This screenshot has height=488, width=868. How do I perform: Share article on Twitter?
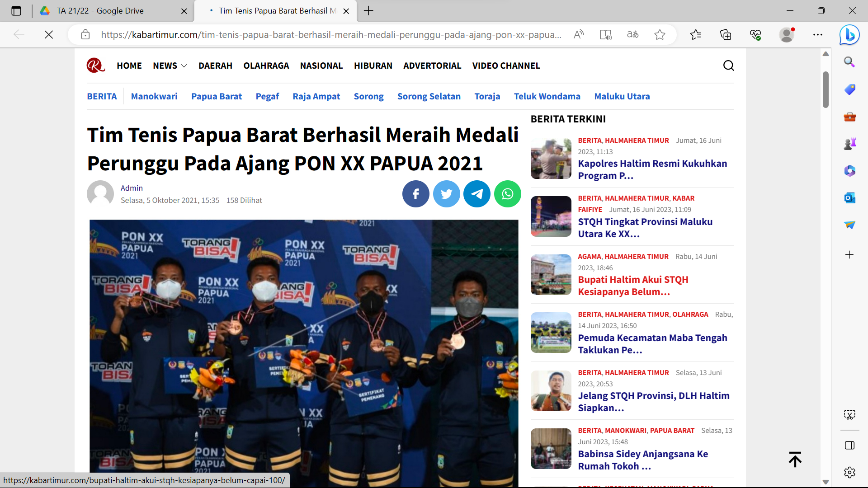[x=446, y=194]
